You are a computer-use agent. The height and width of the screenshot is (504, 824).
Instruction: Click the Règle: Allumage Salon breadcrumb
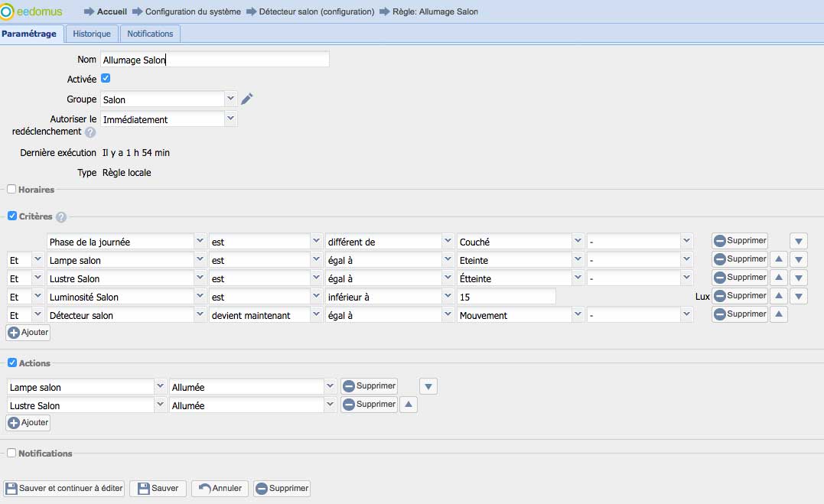(x=435, y=11)
